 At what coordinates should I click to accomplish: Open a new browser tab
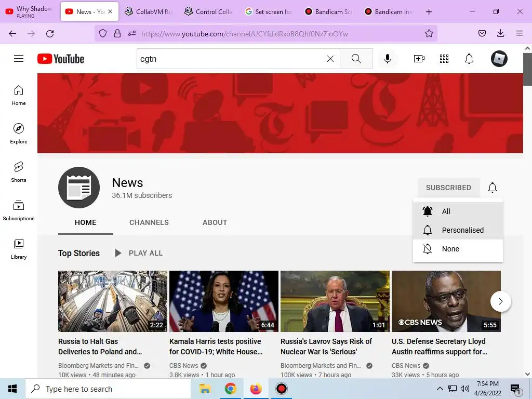[429, 12]
